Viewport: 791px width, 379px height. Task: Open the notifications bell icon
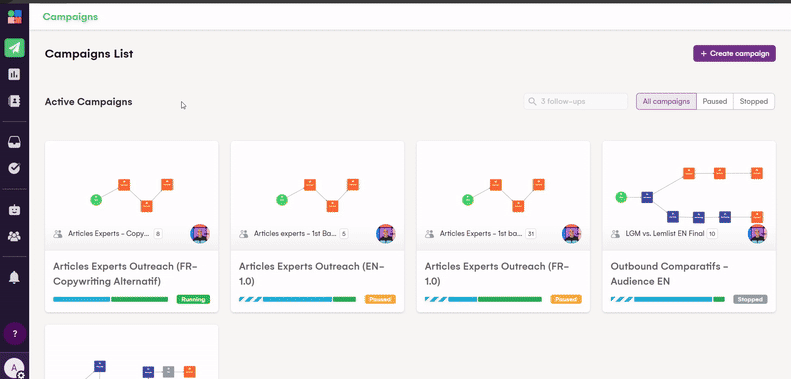14,277
